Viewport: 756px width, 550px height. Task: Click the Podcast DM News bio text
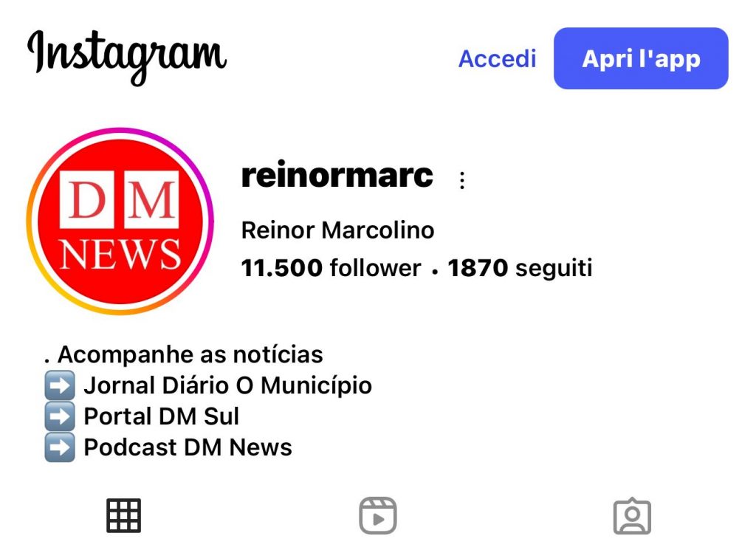[188, 447]
